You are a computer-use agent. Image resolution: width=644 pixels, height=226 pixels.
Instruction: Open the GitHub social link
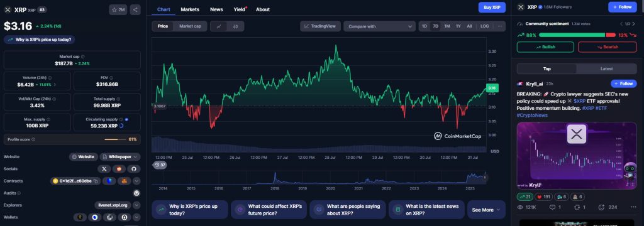click(x=133, y=169)
